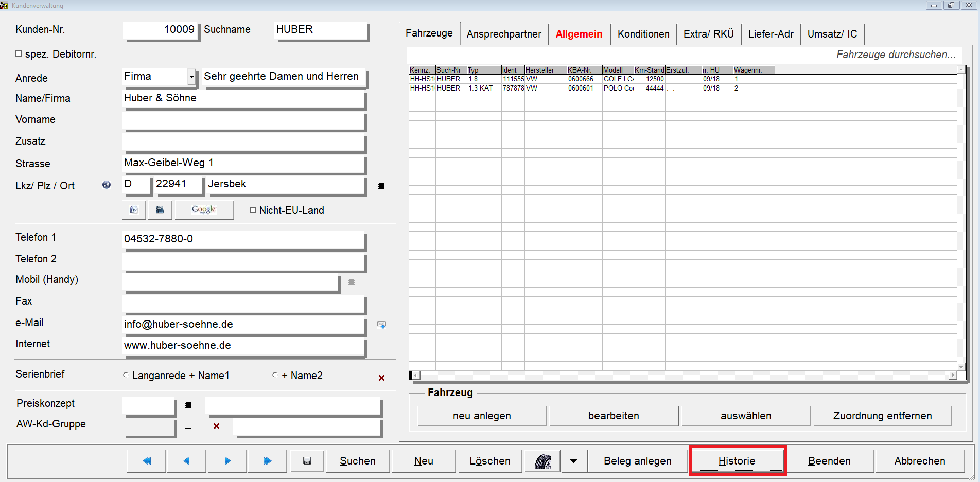Click e-Mail field info@huber-soehne.de
Screen dimensions: 980x482
244,325
